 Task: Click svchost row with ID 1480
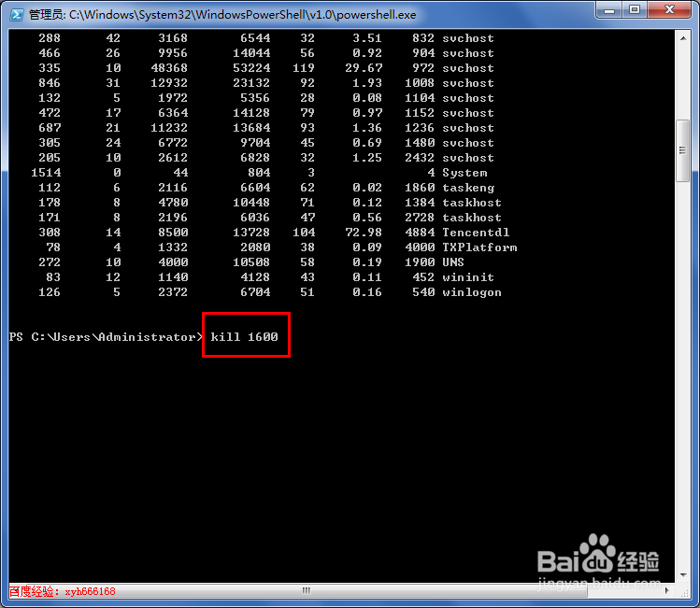pyautogui.click(x=266, y=143)
